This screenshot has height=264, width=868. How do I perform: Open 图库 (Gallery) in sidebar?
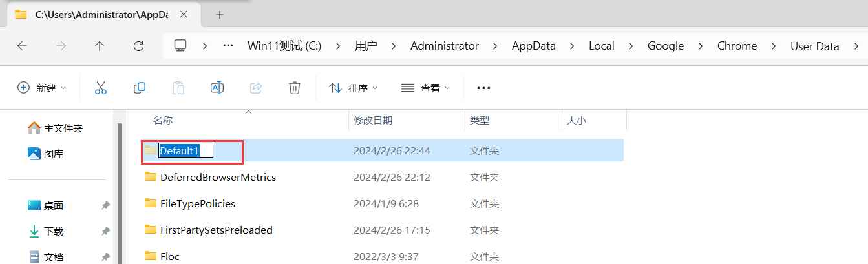click(x=45, y=154)
